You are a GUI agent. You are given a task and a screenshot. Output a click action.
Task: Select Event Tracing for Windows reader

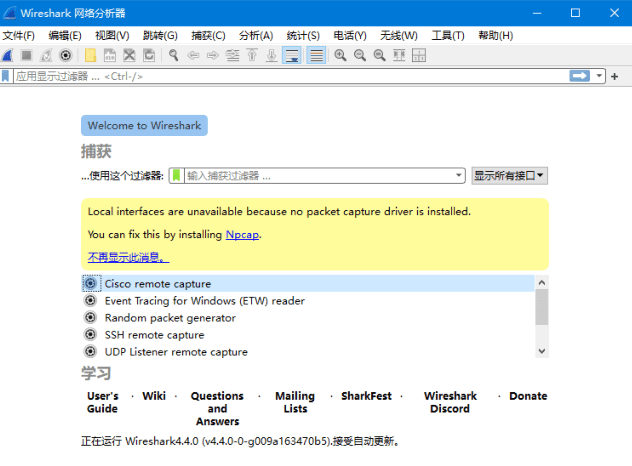pyautogui.click(x=308, y=301)
